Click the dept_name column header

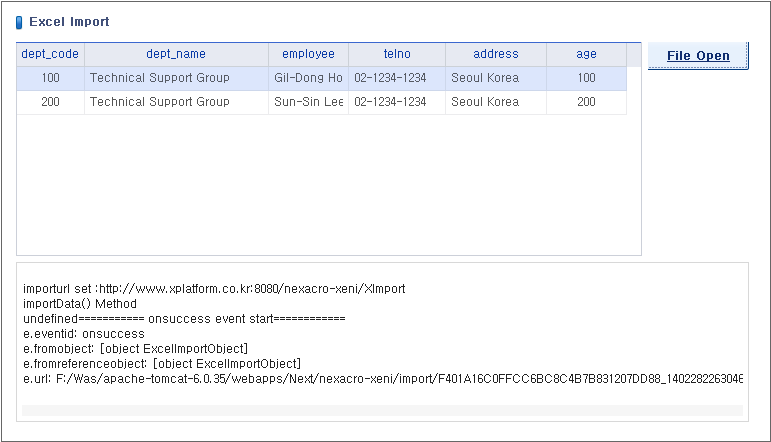pos(176,54)
